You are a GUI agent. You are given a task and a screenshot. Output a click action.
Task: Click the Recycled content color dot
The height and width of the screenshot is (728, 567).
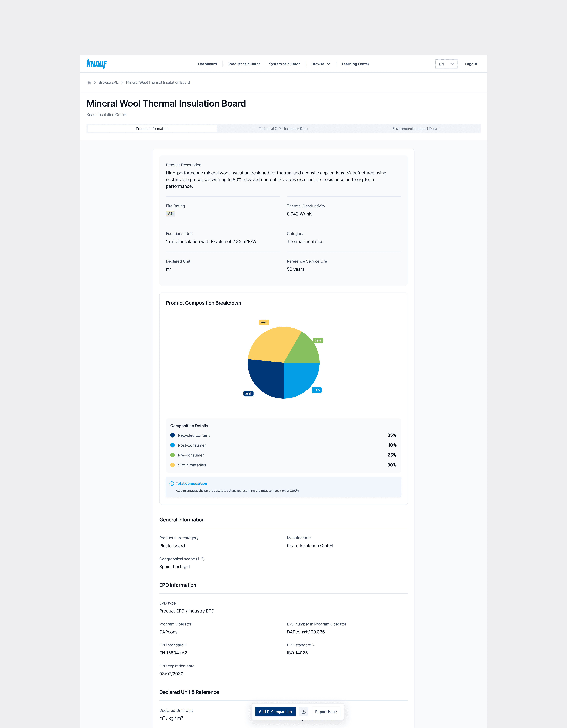pyautogui.click(x=172, y=435)
